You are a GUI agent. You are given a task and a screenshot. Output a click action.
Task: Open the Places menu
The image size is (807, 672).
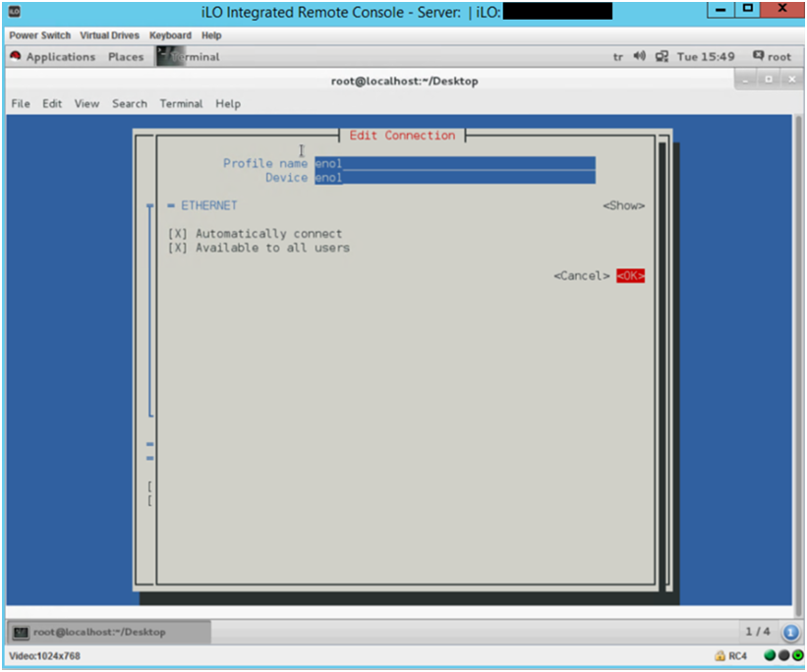coord(126,57)
